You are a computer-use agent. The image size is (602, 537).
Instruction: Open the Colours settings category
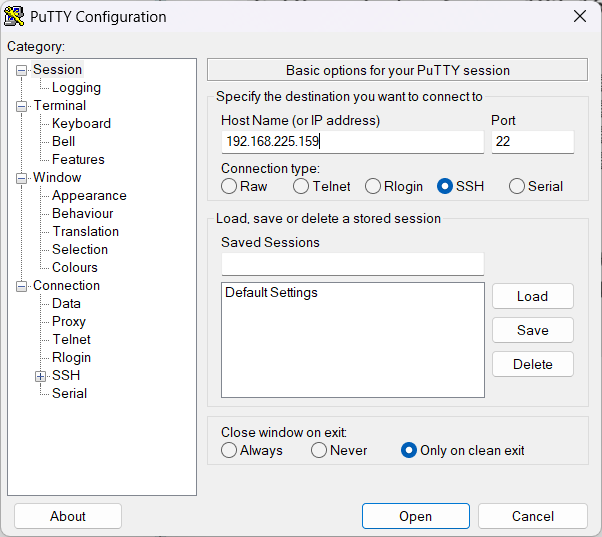(75, 268)
